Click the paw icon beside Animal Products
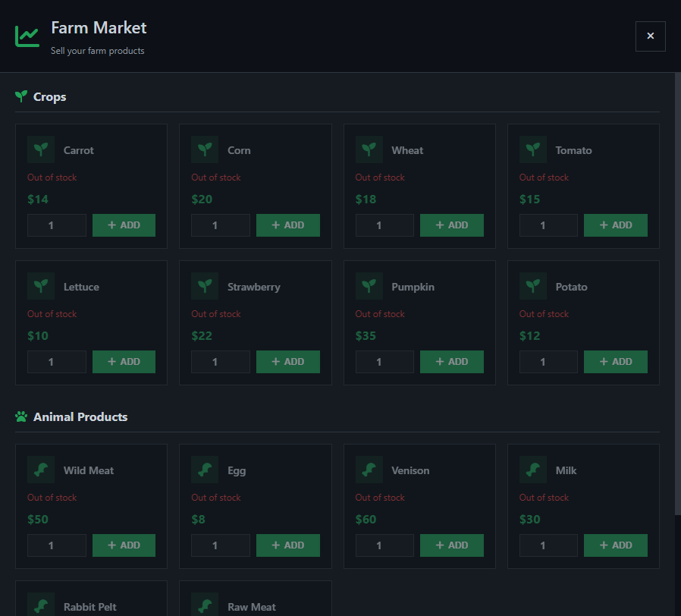 [x=21, y=416]
